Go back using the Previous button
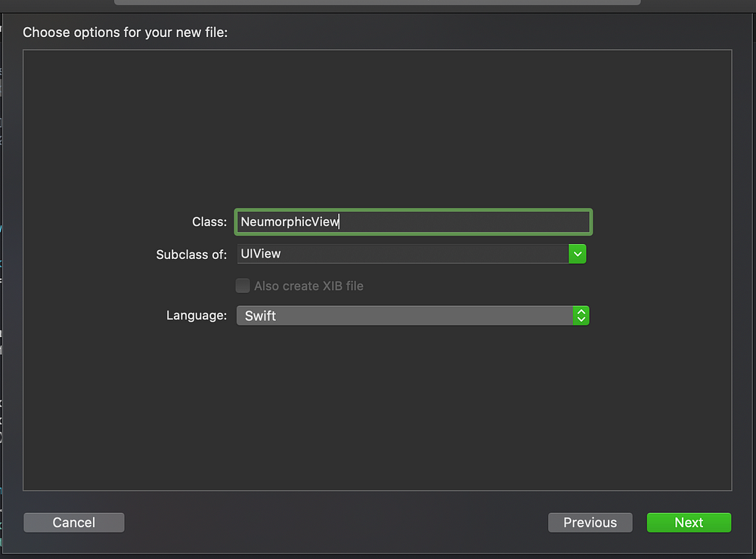Viewport: 756px width, 559px height. pyautogui.click(x=590, y=522)
